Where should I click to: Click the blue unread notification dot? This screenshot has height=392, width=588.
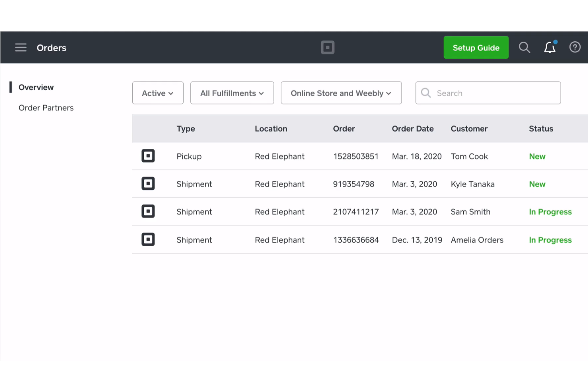pos(555,42)
